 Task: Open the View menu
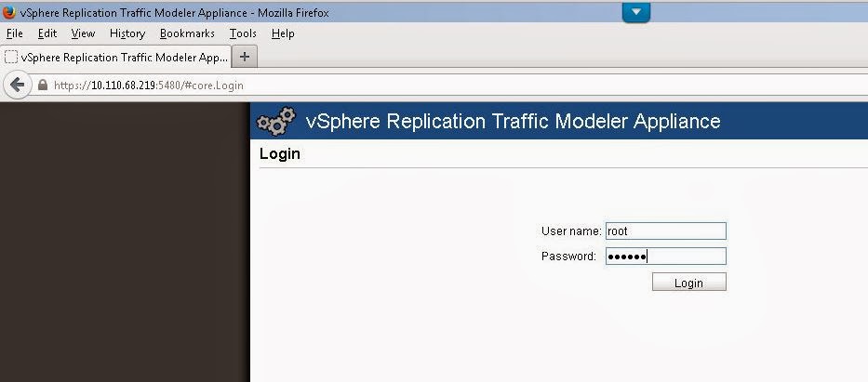(83, 33)
